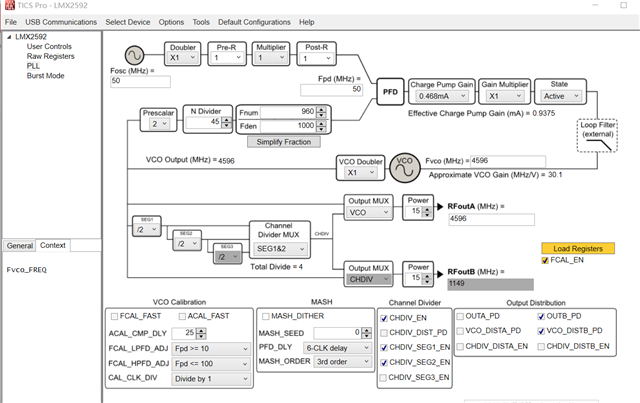The height and width of the screenshot is (403, 640).
Task: Toggle the VCO_DISTA_PD checkbox
Action: pos(460,331)
